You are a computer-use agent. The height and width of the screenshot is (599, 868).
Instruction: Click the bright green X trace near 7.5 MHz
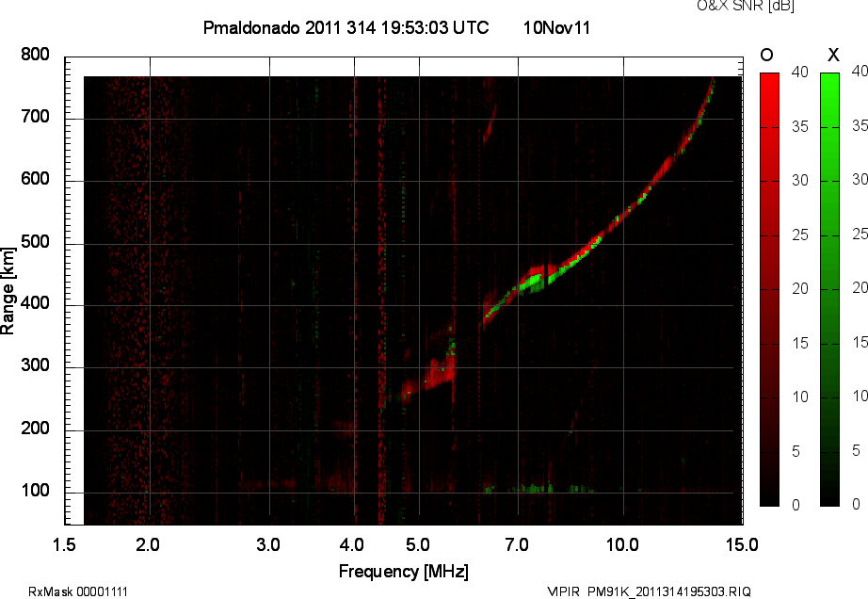click(x=531, y=282)
